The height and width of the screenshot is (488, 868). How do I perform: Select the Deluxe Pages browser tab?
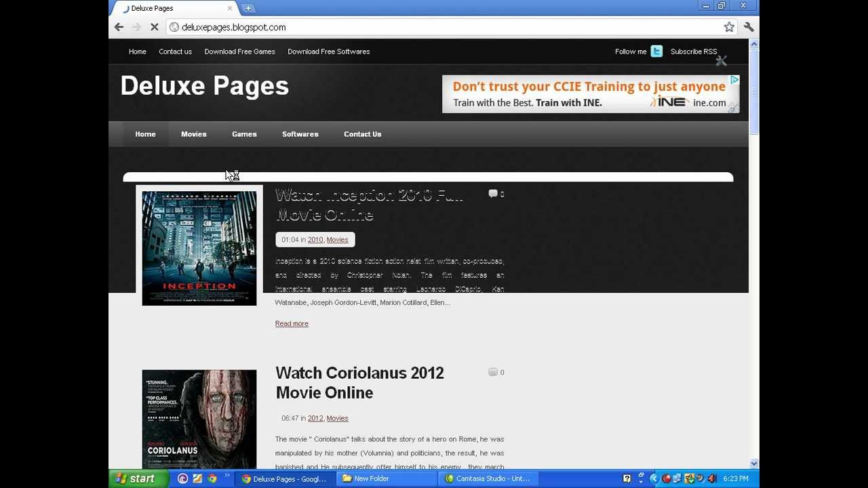pos(176,8)
